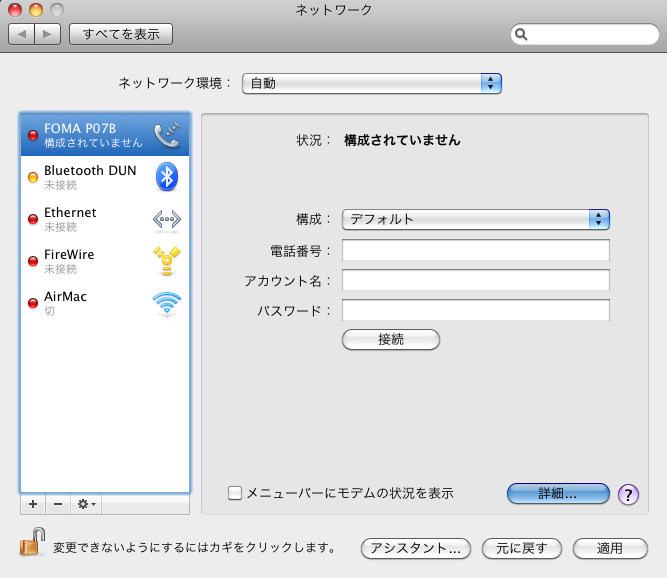
Task: Open the gear action menu below list
Action: 87,504
